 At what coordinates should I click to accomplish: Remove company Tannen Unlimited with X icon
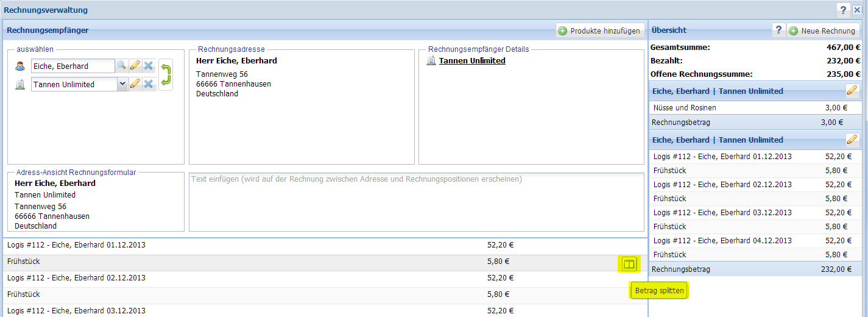click(x=148, y=84)
